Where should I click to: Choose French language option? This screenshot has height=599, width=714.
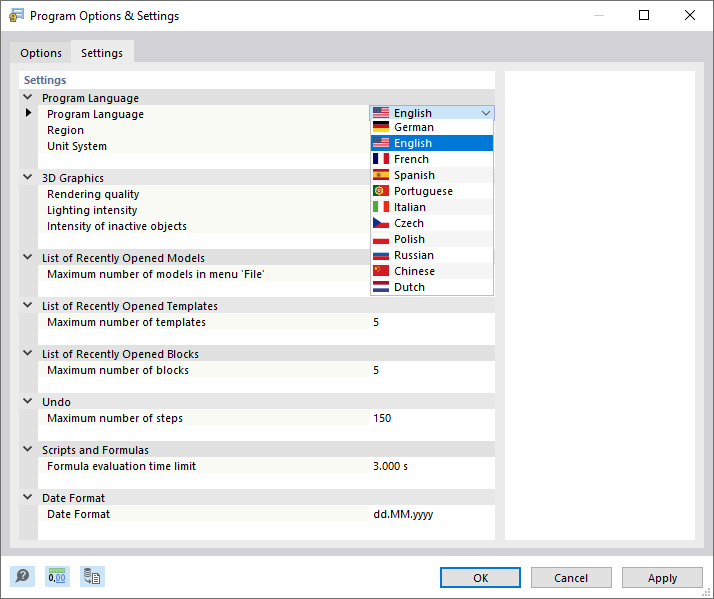point(411,159)
